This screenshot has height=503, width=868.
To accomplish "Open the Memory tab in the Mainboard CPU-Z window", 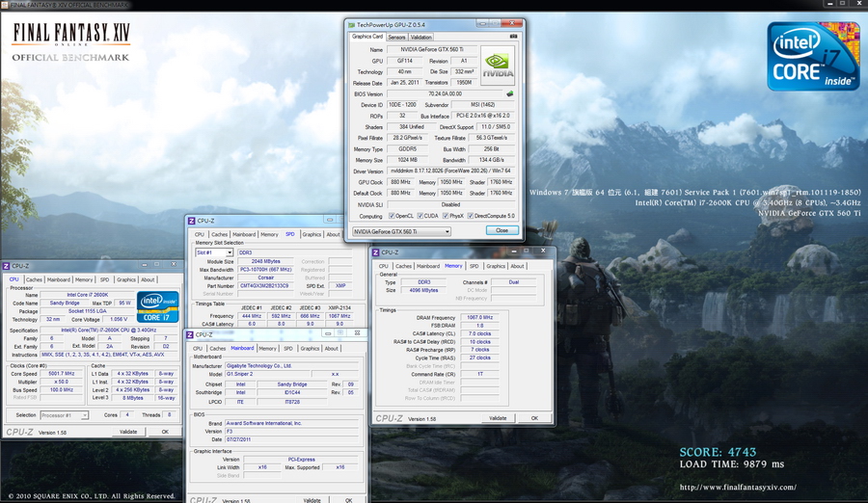I will (x=268, y=349).
